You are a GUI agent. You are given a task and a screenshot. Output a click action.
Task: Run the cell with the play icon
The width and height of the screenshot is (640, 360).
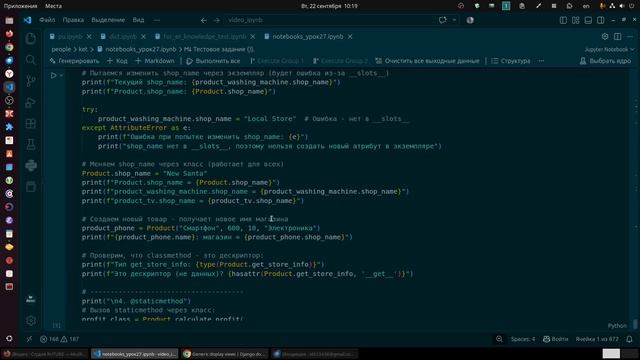[53, 76]
